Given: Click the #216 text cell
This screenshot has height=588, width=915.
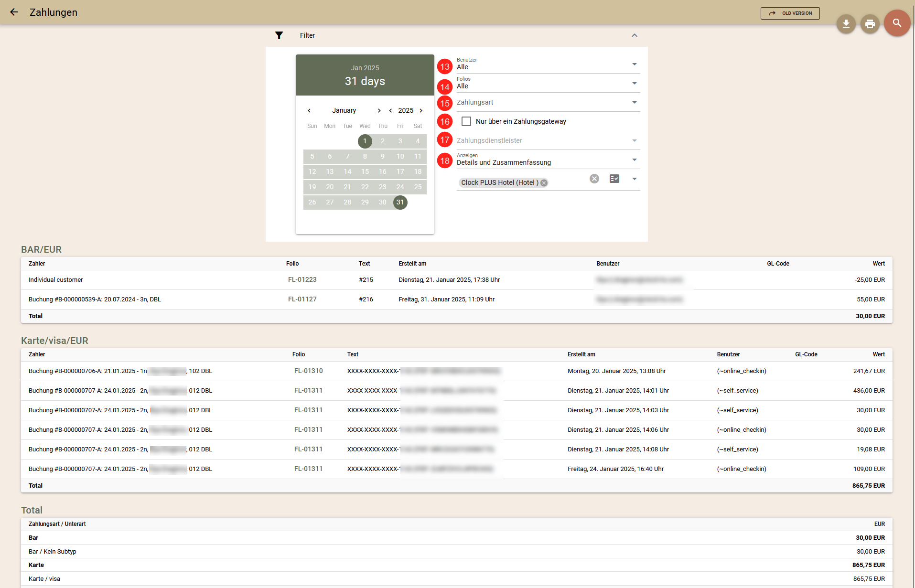Looking at the screenshot, I should [x=366, y=299].
